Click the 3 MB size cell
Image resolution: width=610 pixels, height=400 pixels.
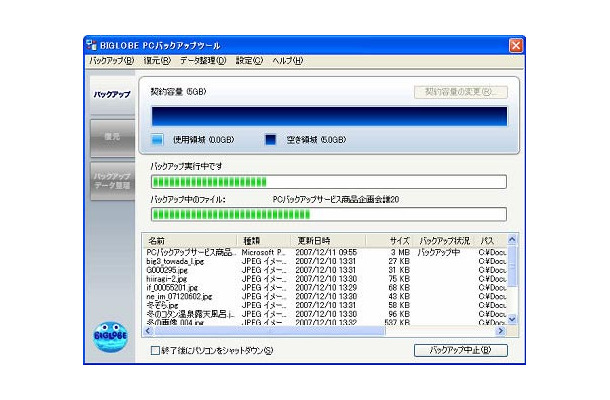400,253
